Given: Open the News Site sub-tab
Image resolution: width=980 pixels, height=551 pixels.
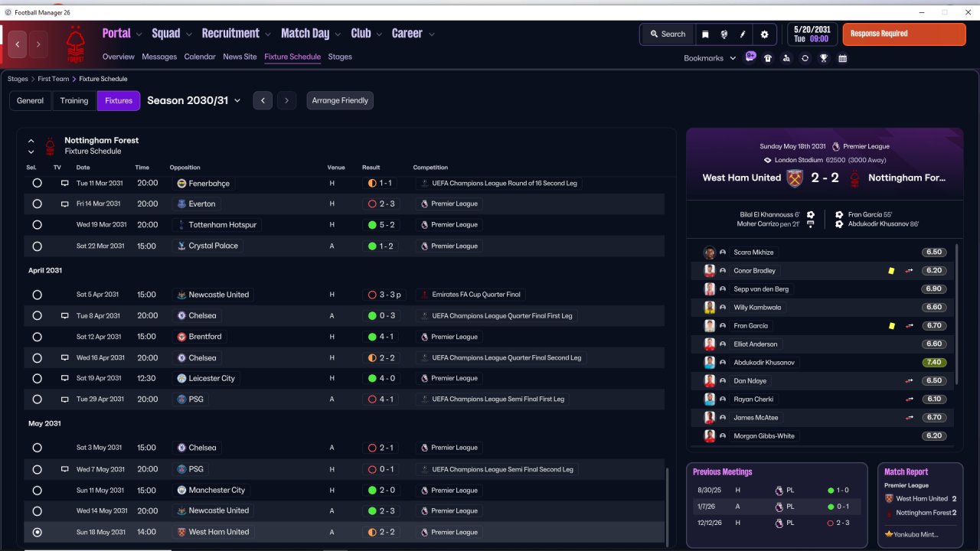Looking at the screenshot, I should [240, 57].
